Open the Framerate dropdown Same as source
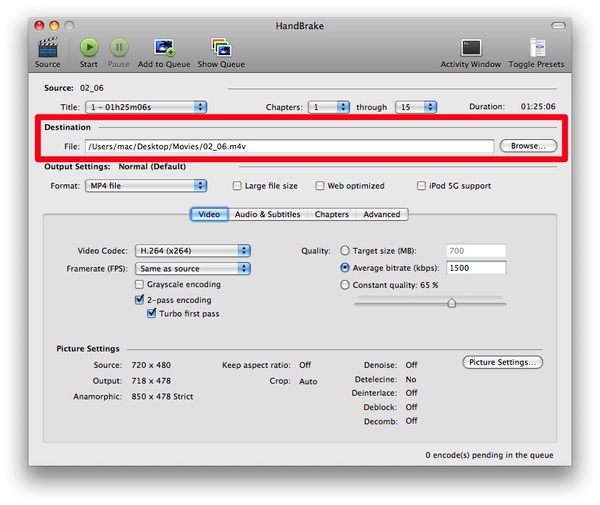 [193, 269]
